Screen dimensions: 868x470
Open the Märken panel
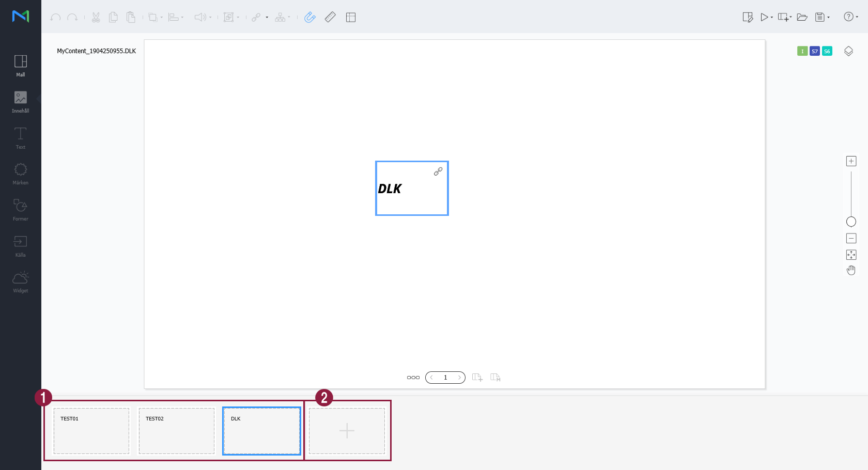pyautogui.click(x=21, y=174)
